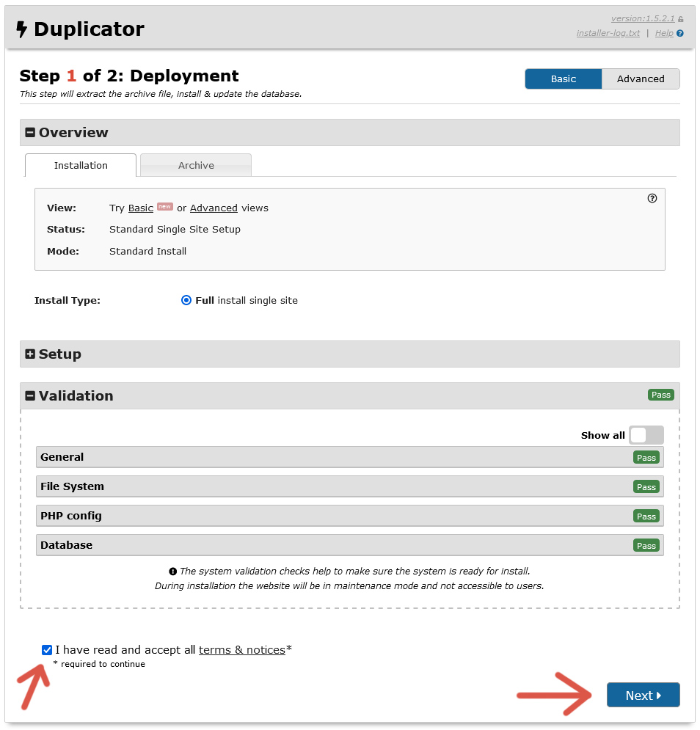The height and width of the screenshot is (730, 700).
Task: Collapse the Overview section minus icon
Action: click(30, 133)
